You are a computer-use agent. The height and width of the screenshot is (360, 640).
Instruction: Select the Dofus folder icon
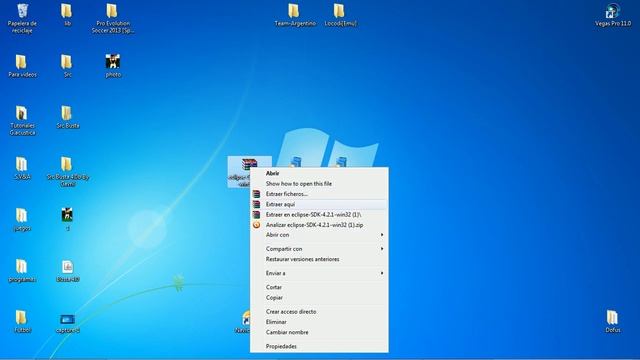(x=612, y=322)
